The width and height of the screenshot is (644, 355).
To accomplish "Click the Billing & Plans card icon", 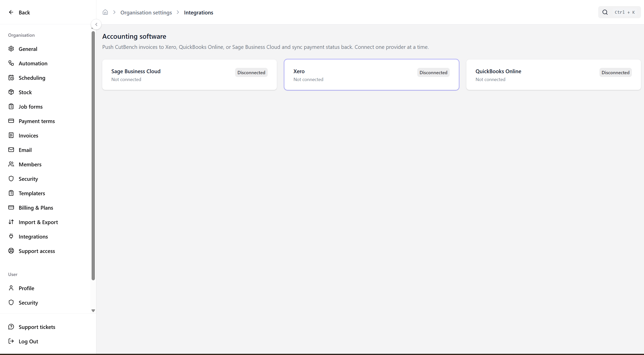I will coord(11,207).
